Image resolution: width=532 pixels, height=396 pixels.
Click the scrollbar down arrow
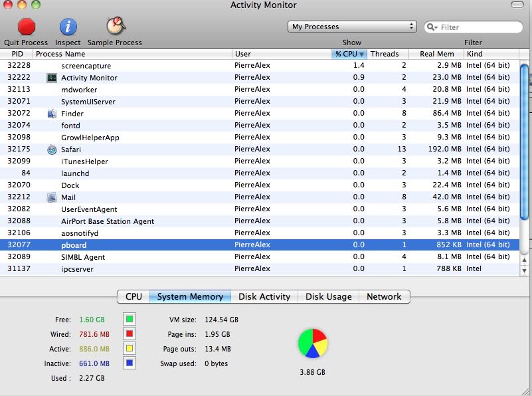coord(524,271)
